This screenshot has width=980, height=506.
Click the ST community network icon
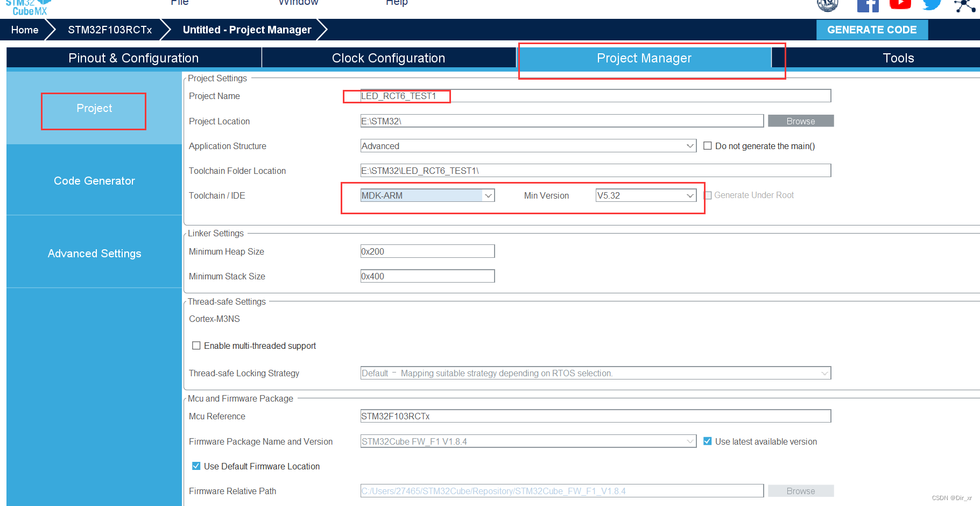pos(964,5)
